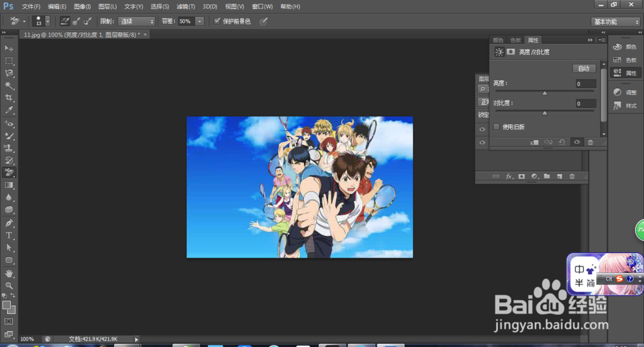Viewport: 644px width, 347px height.
Task: Select the Path Selection tool
Action: coord(8,248)
